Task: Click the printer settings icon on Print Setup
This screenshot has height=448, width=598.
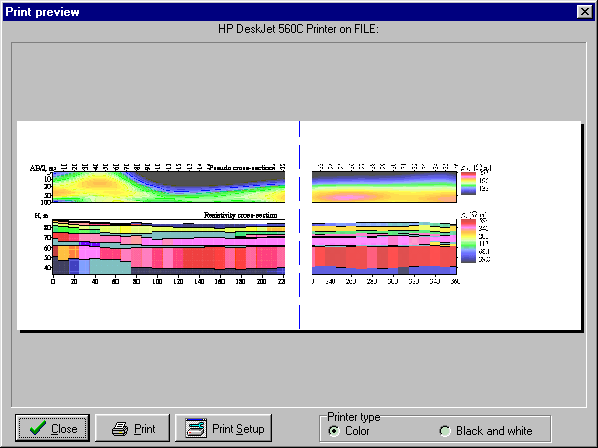Action: (196, 428)
